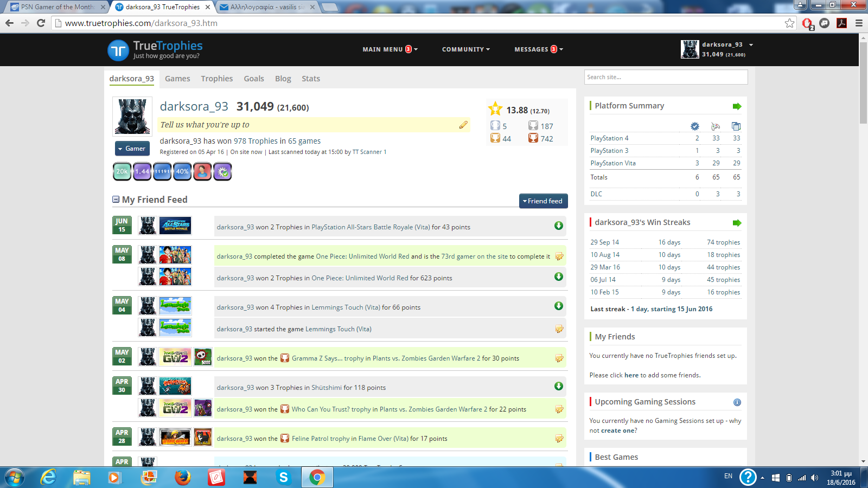Click the TrueTrophies logo in the header
This screenshot has width=868, height=488.
pos(155,49)
